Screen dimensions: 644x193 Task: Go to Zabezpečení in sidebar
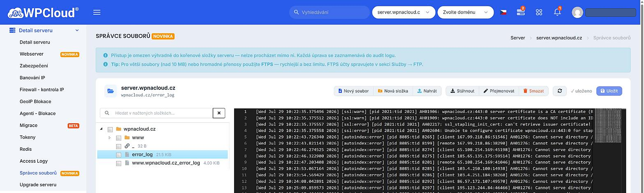pyautogui.click(x=34, y=66)
